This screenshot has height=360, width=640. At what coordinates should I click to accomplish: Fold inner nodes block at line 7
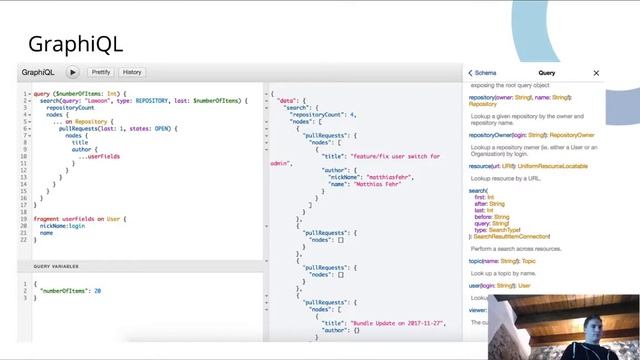29,136
